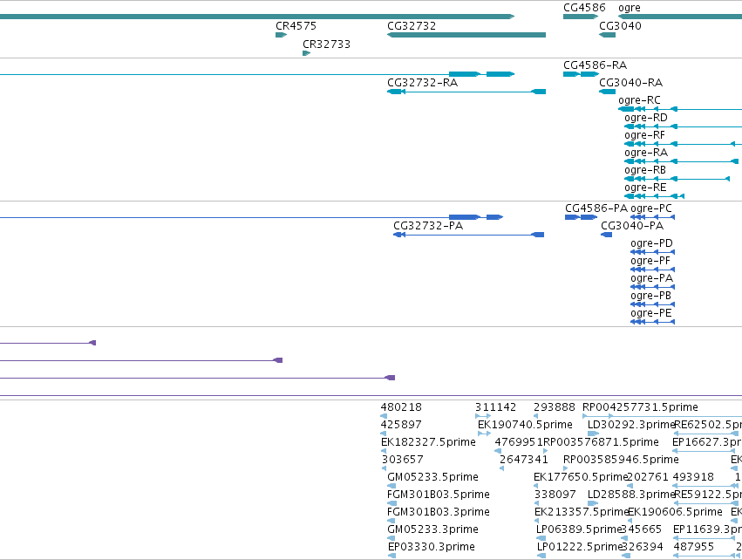
Task: Select the ogre-PC protein label
Action: (650, 208)
